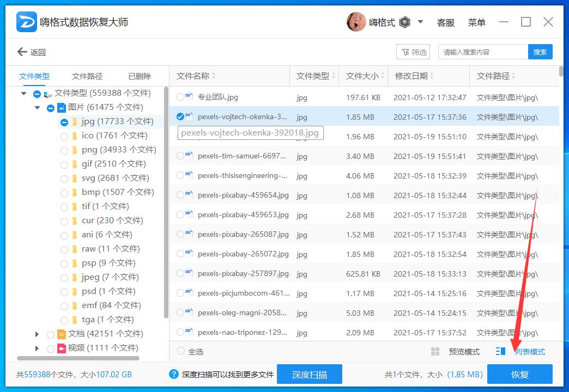Click file icon for 专业团队.jpg
The width and height of the screenshot is (569, 392).
click(189, 96)
